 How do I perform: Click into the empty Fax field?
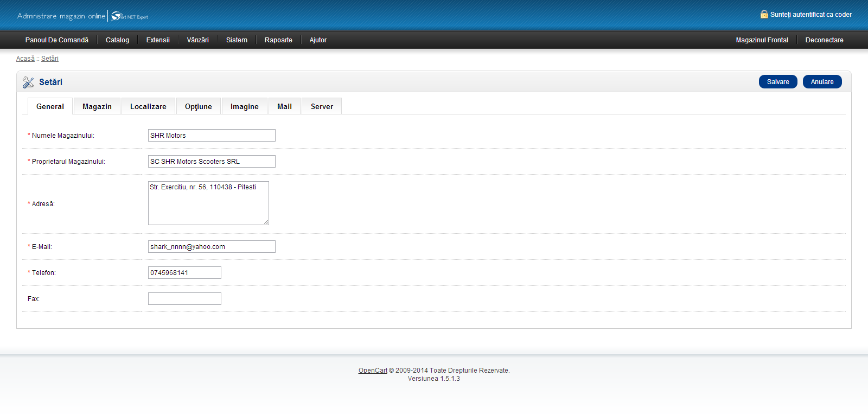click(x=184, y=299)
